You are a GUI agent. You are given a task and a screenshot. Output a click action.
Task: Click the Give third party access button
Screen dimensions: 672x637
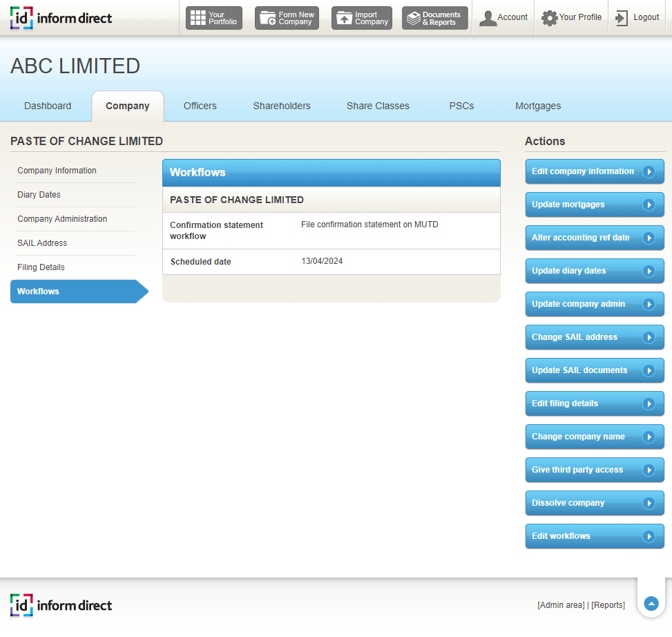coord(594,470)
